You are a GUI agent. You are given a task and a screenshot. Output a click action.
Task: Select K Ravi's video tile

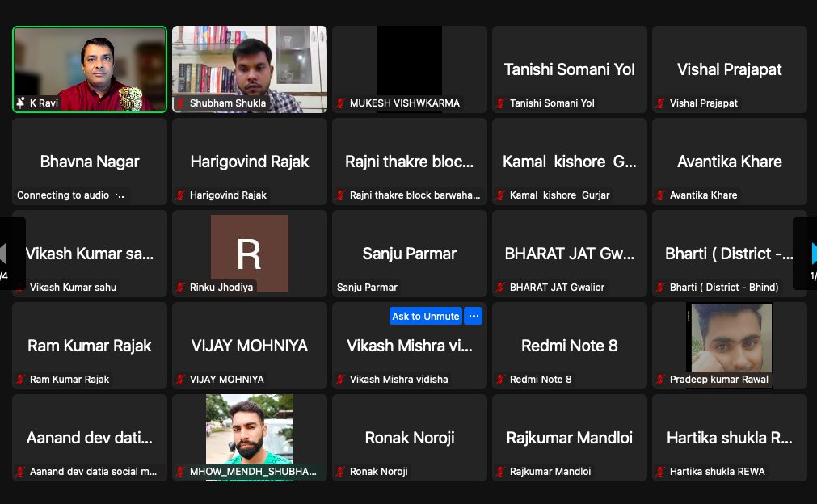[90, 69]
